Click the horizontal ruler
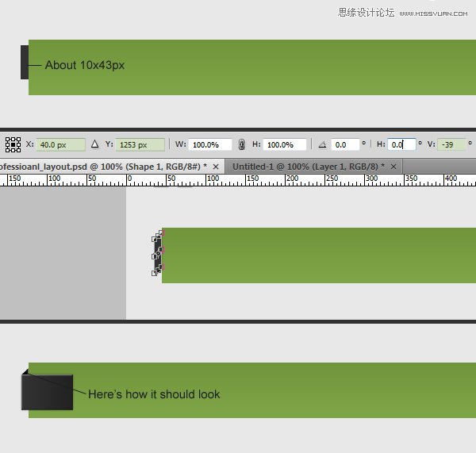Screen dimensions: 476x453 click(238, 180)
